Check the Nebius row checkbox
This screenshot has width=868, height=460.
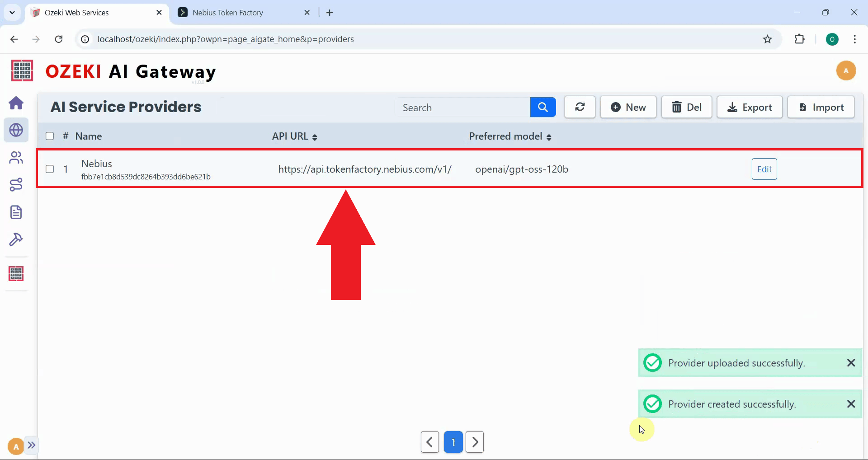[50, 169]
